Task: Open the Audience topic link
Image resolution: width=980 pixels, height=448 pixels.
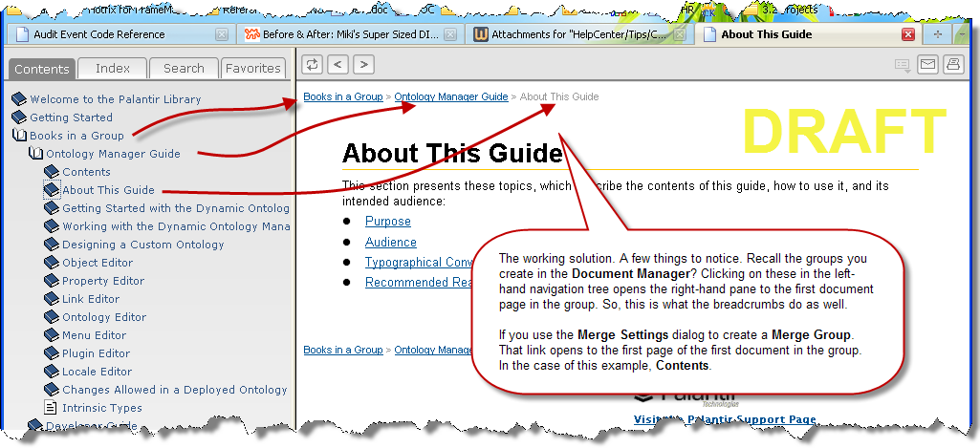Action: coord(390,243)
